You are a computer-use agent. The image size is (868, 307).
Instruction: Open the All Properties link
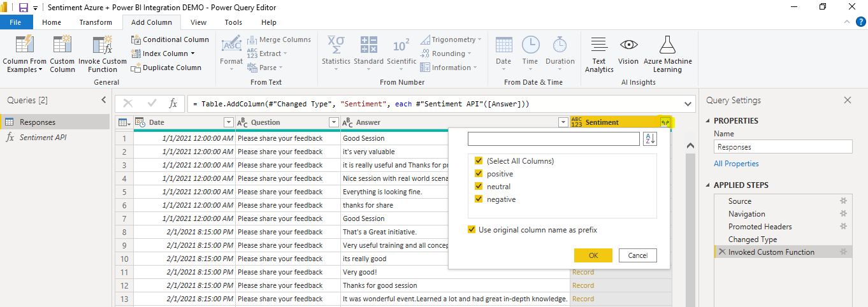point(736,164)
